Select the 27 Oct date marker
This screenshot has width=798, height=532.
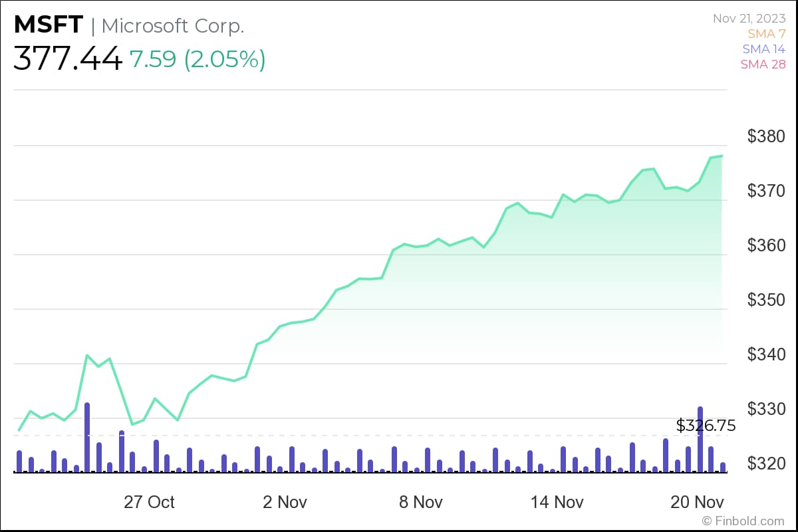(x=150, y=501)
